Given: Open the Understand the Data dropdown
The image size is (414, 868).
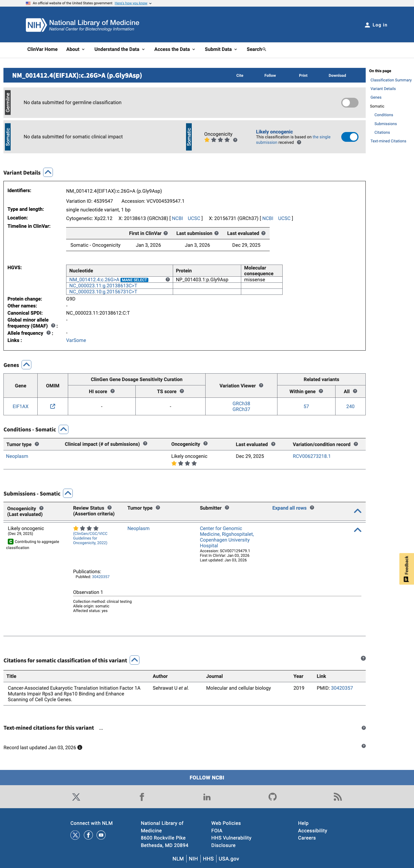Looking at the screenshot, I should [x=120, y=49].
